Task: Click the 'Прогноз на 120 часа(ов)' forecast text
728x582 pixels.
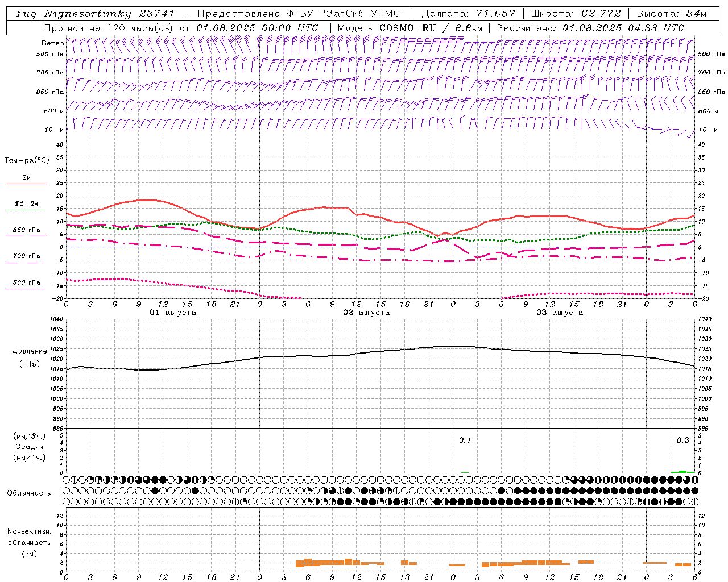Action: click(x=109, y=28)
